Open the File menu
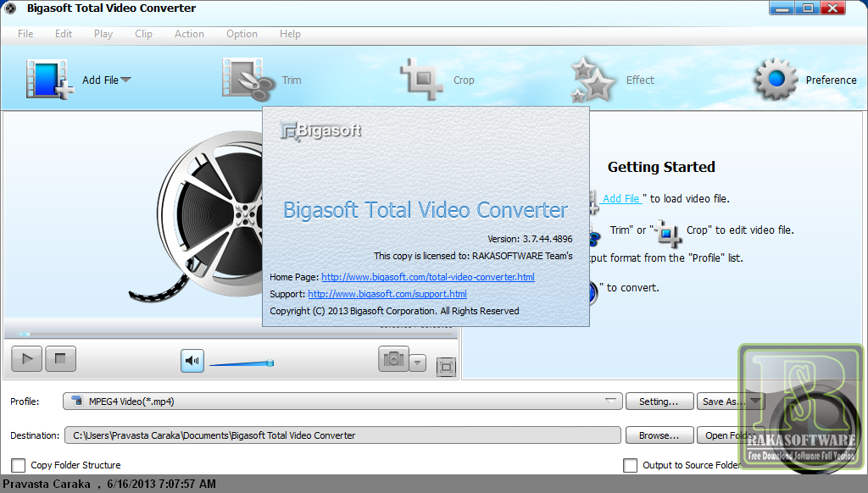 (25, 34)
